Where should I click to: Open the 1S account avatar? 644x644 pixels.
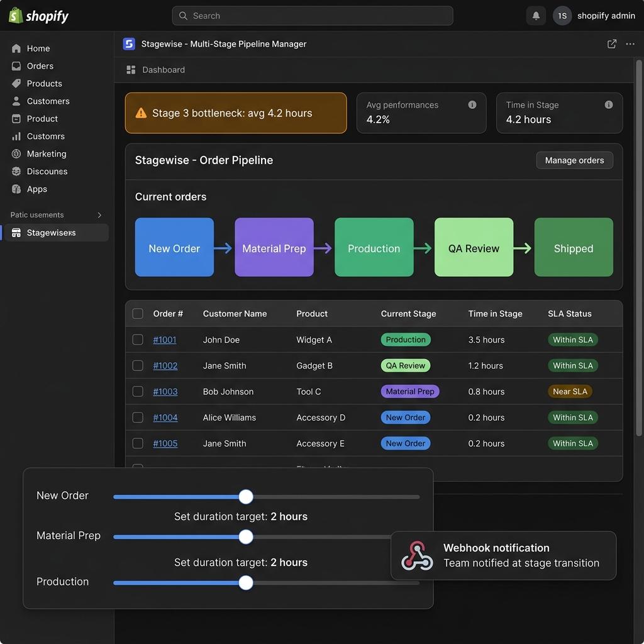pos(562,16)
